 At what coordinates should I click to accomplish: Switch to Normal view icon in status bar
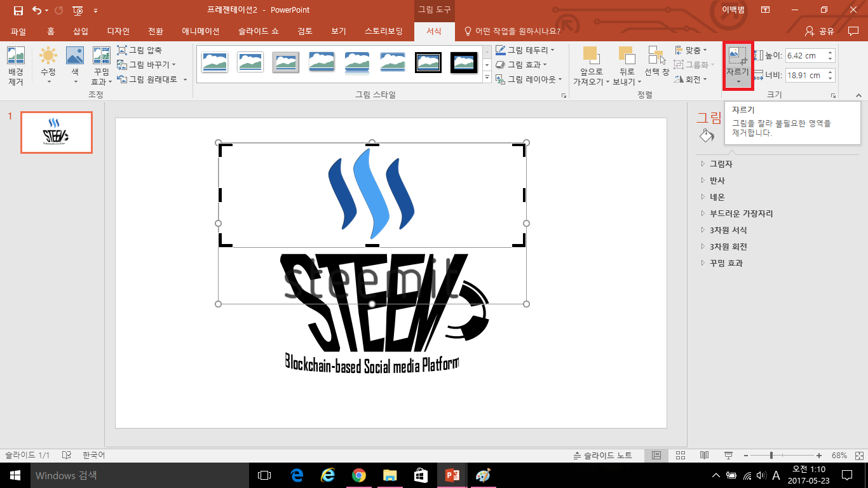(656, 456)
